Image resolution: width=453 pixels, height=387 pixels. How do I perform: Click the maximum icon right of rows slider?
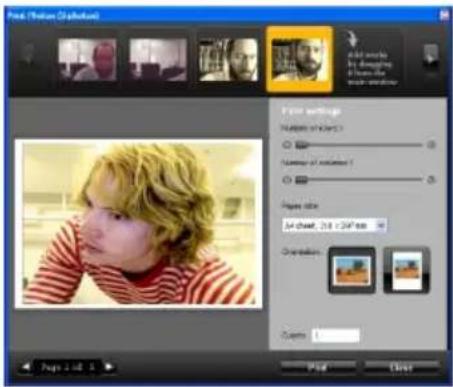(x=431, y=145)
